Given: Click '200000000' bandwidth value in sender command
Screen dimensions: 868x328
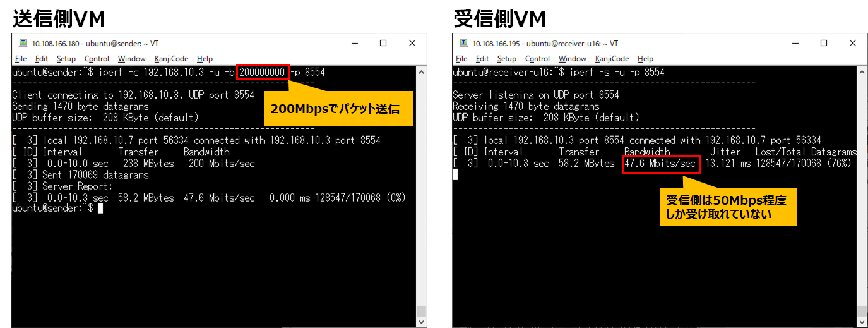Looking at the screenshot, I should coord(262,72).
